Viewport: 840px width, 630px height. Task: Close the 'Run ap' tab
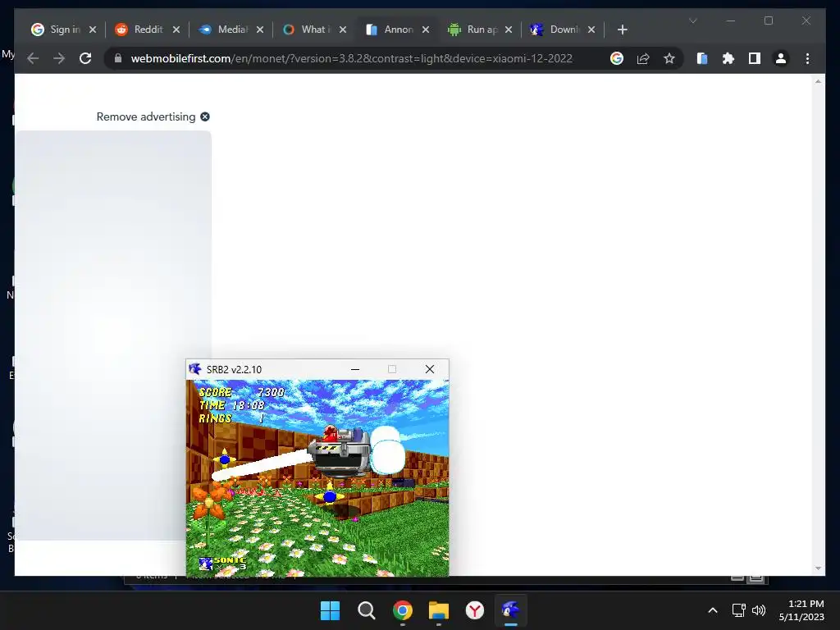pyautogui.click(x=509, y=30)
